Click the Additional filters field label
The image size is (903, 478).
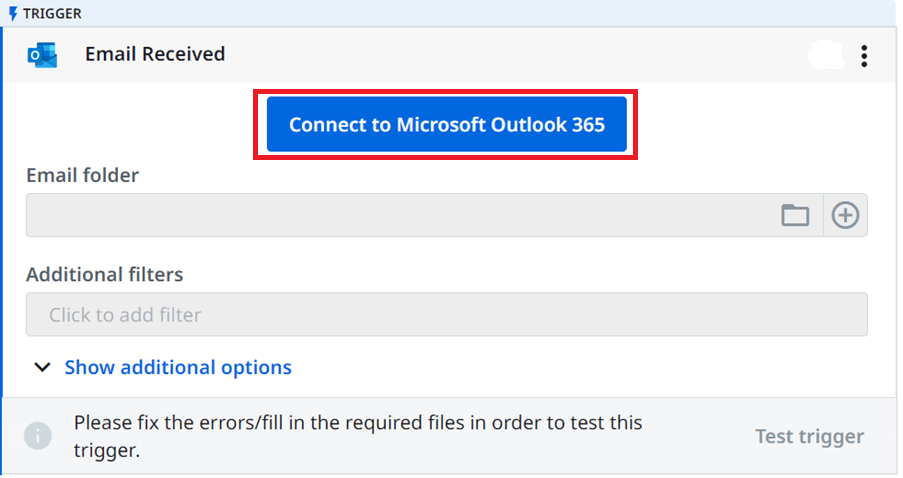104,274
